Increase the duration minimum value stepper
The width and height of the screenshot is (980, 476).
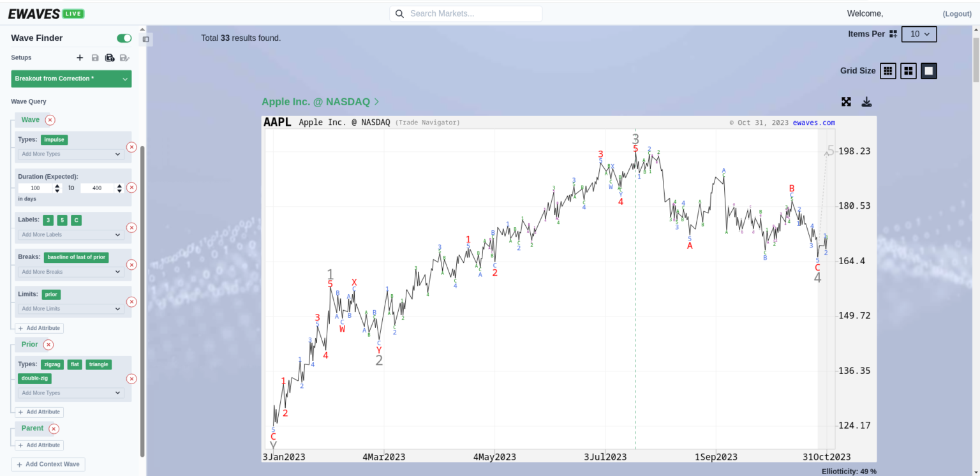(57, 186)
